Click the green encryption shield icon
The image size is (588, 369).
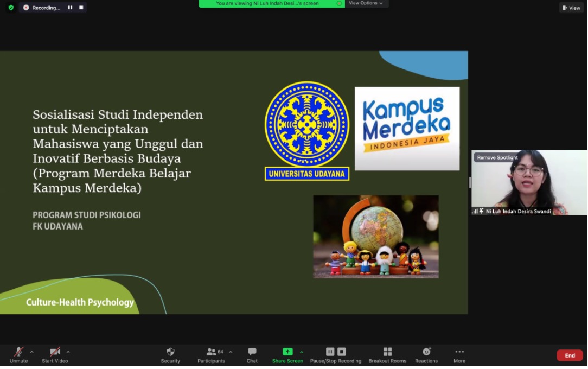coord(11,8)
